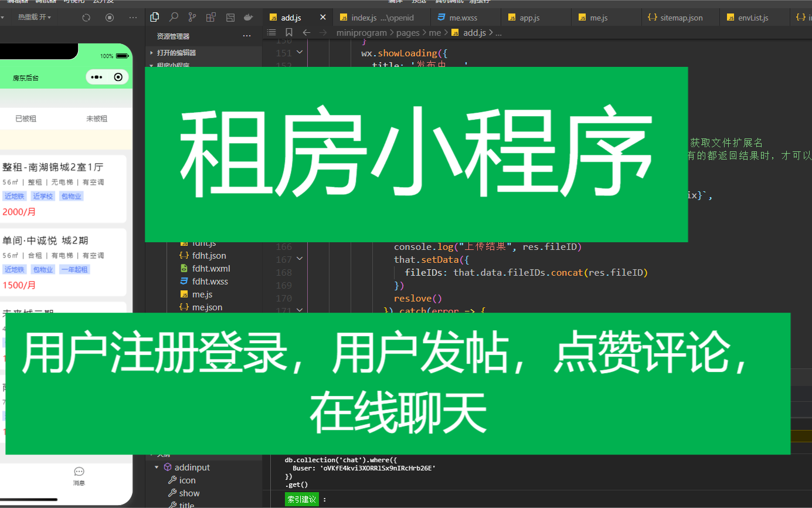
Task: Open fdht.json in the file tree
Action: point(209,256)
